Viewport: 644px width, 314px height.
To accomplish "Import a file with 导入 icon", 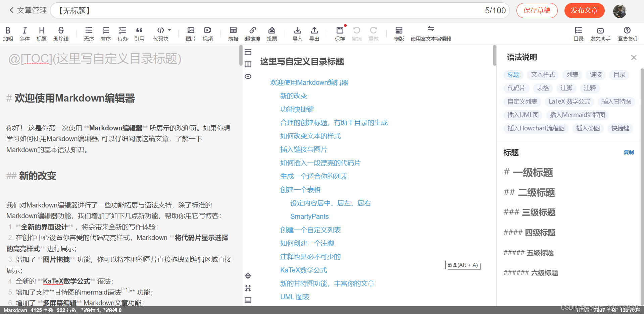I will pyautogui.click(x=297, y=34).
